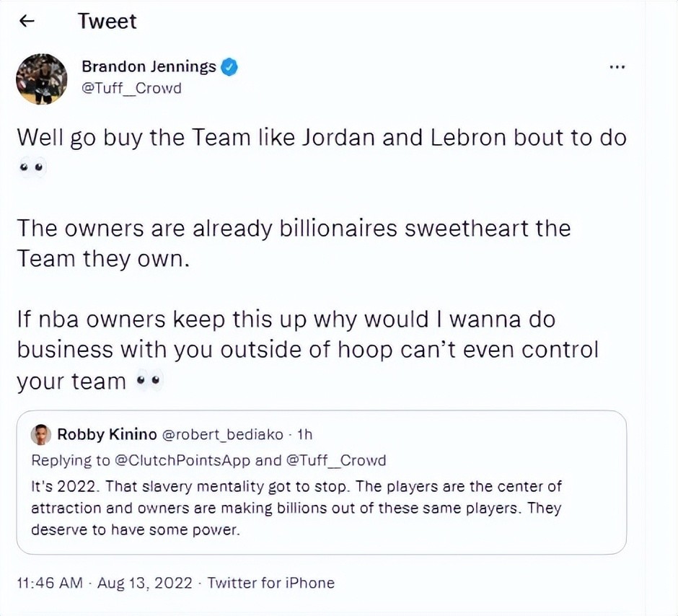Viewport: 678px width, 616px height.
Task: Click the eyes emoji after 'bout to do'
Action: pyautogui.click(x=32, y=168)
